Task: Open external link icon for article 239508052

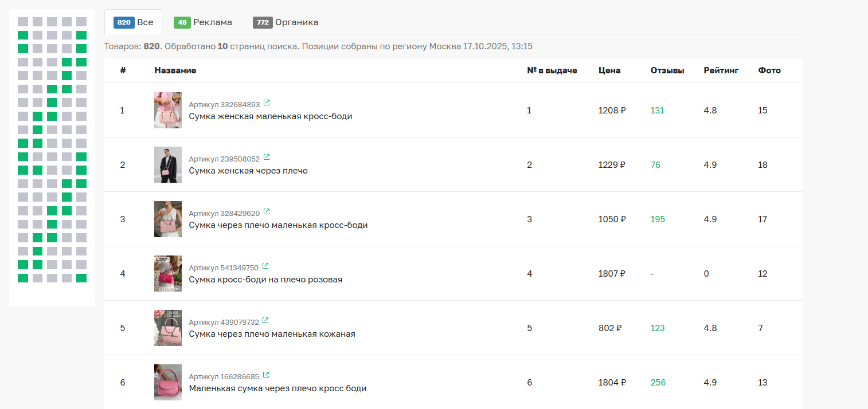Action: coord(266,158)
